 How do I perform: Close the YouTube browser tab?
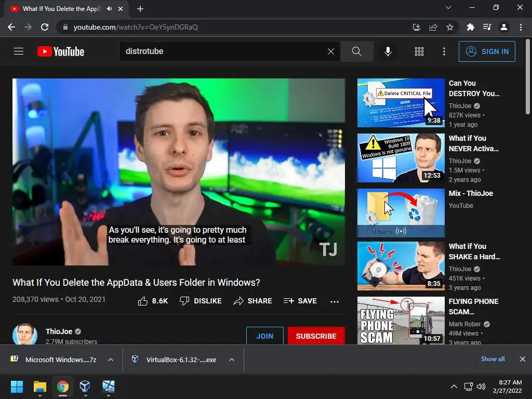121,9
